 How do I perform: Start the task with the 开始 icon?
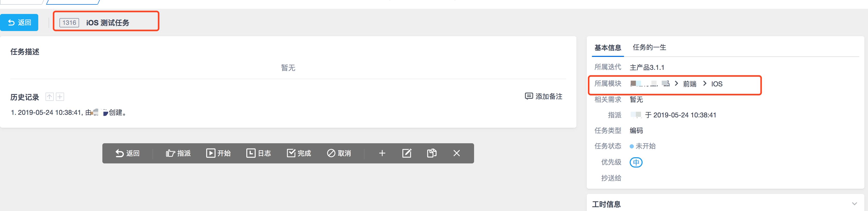218,153
